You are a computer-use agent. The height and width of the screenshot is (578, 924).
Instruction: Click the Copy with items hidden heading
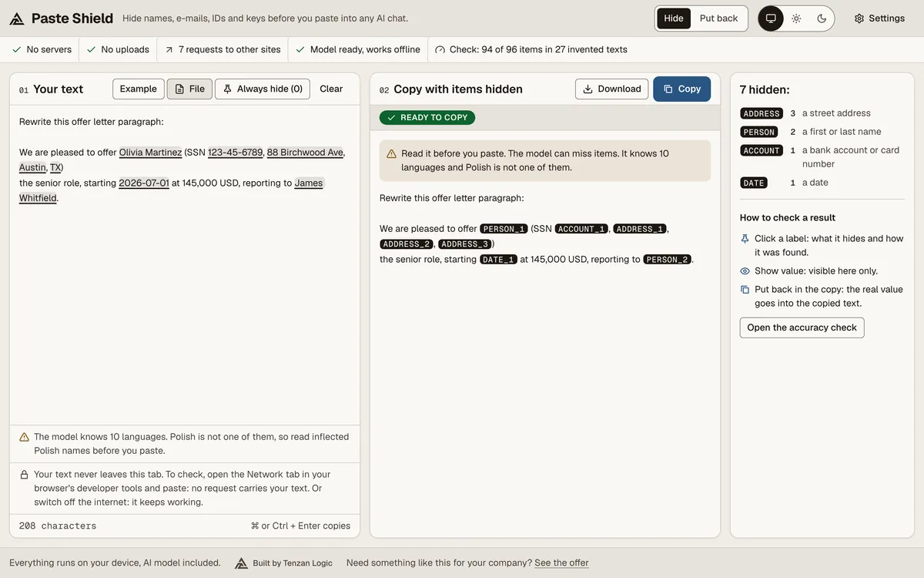point(458,89)
